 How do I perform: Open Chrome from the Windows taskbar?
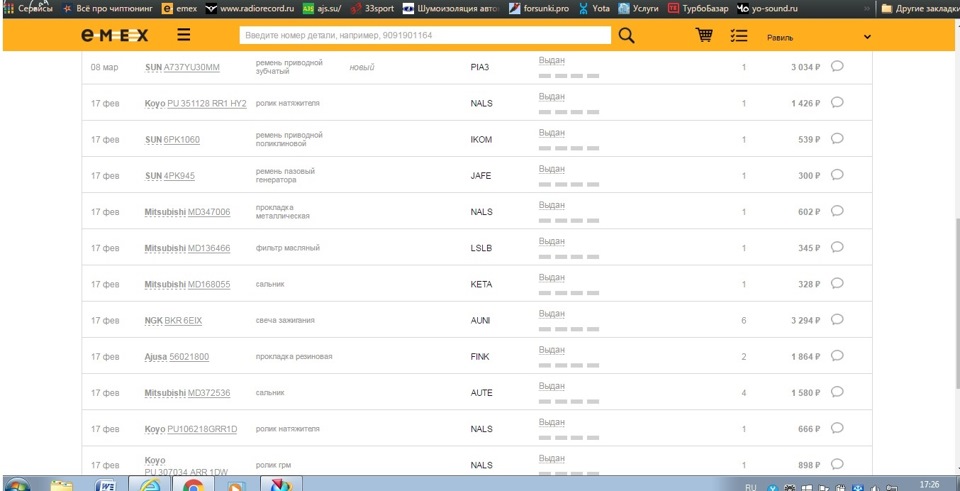193,484
